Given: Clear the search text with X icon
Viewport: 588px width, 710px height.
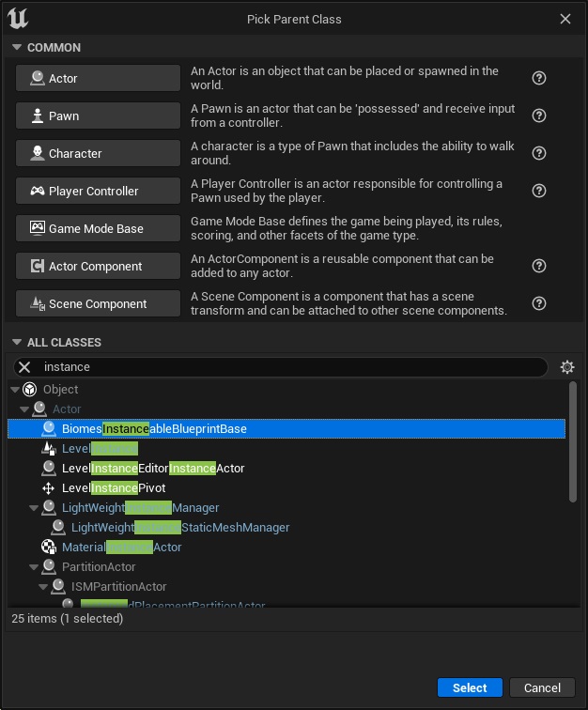Looking at the screenshot, I should 25,367.
